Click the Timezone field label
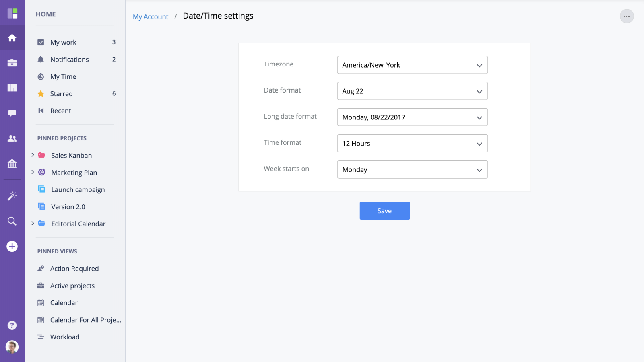This screenshot has width=644, height=362. point(279,64)
